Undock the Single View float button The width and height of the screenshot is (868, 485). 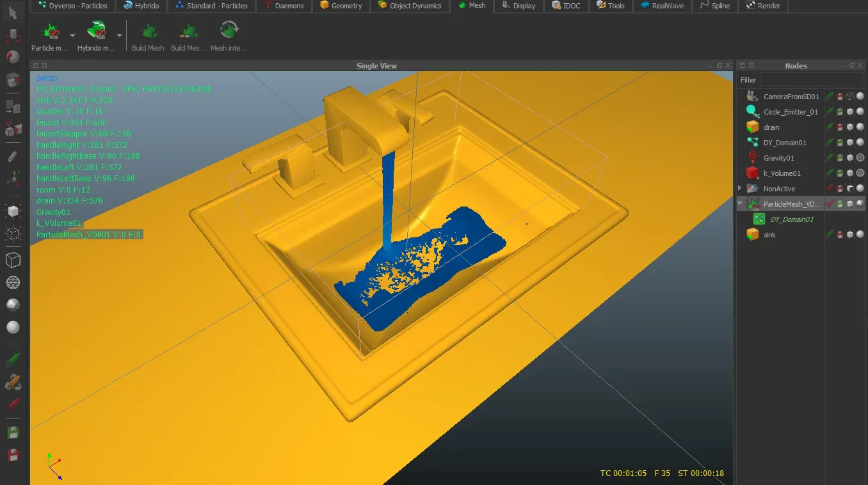pyautogui.click(x=719, y=65)
